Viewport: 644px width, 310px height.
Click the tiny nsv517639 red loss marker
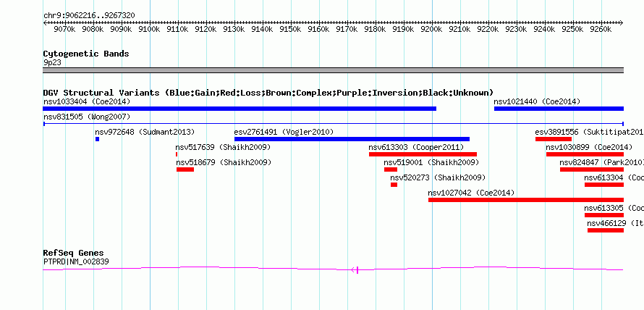click(x=177, y=154)
